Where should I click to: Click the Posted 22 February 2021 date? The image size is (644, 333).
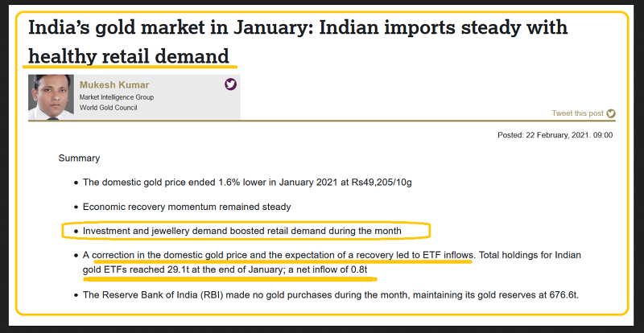555,135
